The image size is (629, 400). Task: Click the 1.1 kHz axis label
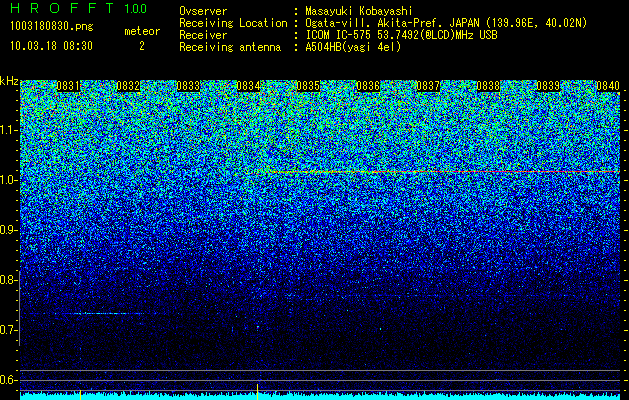[x=8, y=130]
